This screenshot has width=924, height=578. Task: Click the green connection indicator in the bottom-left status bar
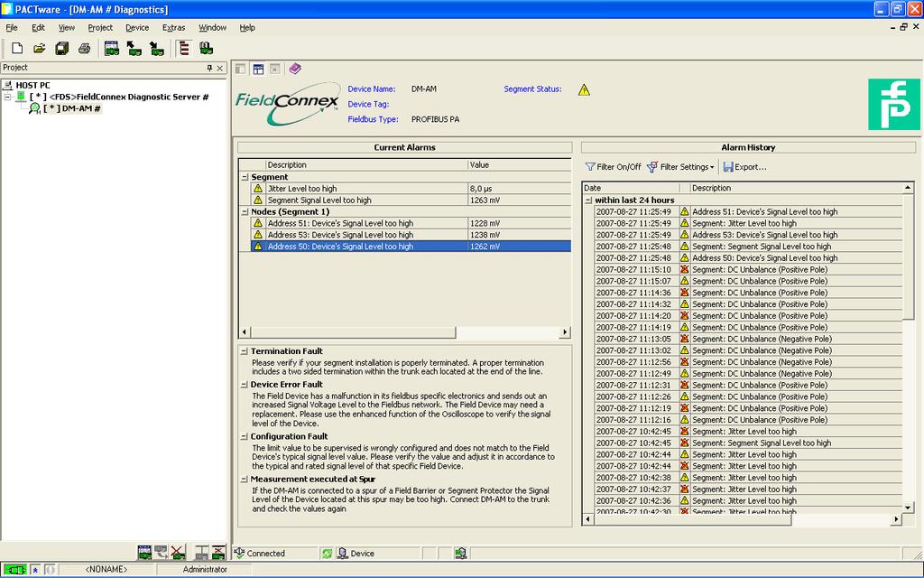15,570
